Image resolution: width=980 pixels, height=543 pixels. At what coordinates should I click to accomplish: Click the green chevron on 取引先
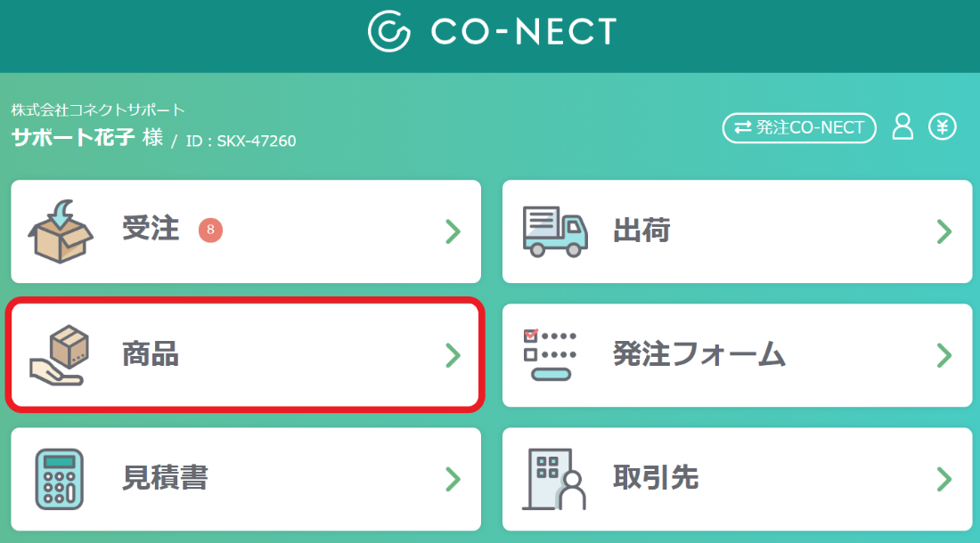pyautogui.click(x=944, y=479)
